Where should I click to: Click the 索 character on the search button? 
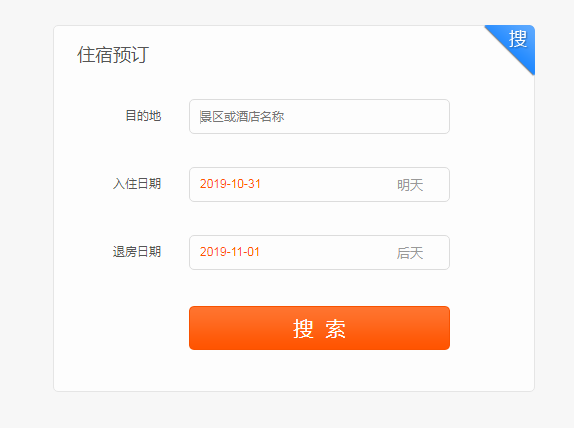335,329
